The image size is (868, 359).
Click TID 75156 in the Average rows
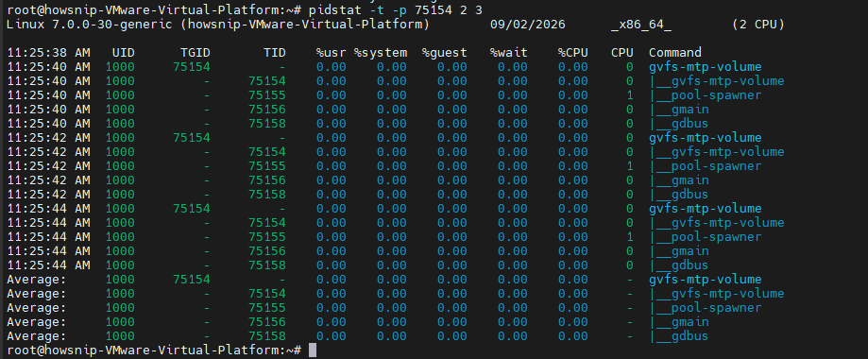click(267, 322)
